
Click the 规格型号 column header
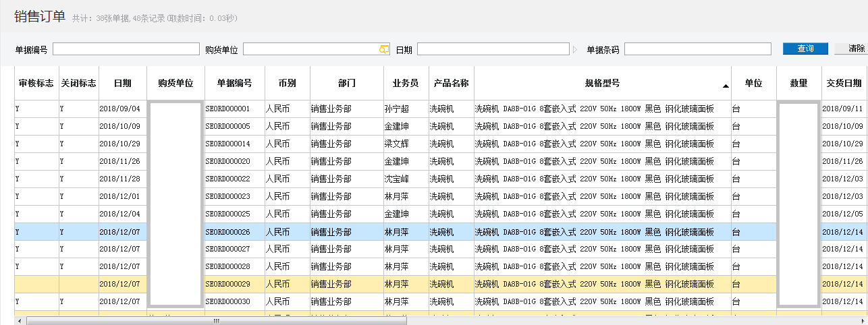click(602, 84)
